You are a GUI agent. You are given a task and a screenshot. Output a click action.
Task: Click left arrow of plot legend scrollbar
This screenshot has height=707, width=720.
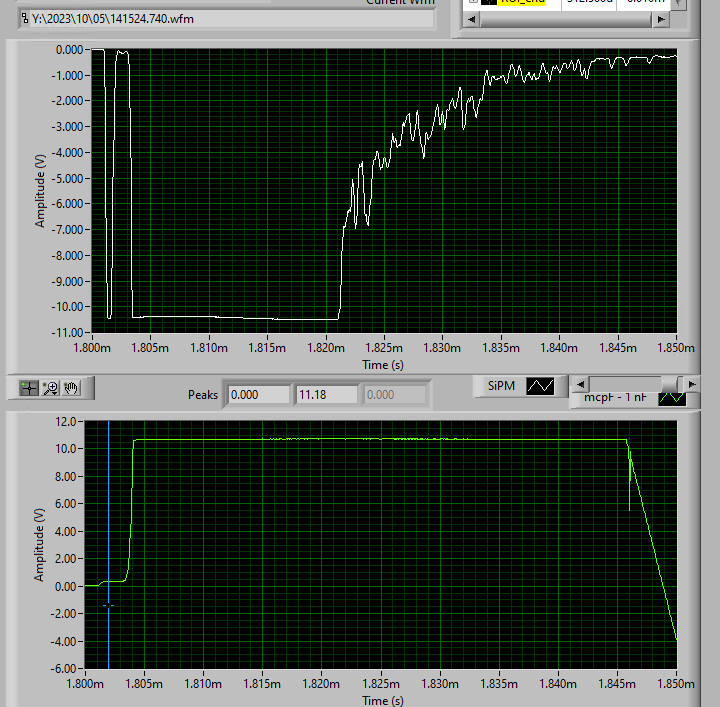point(580,384)
